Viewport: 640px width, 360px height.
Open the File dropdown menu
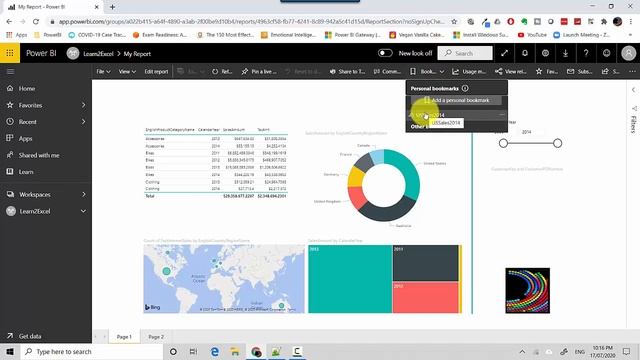point(103,71)
